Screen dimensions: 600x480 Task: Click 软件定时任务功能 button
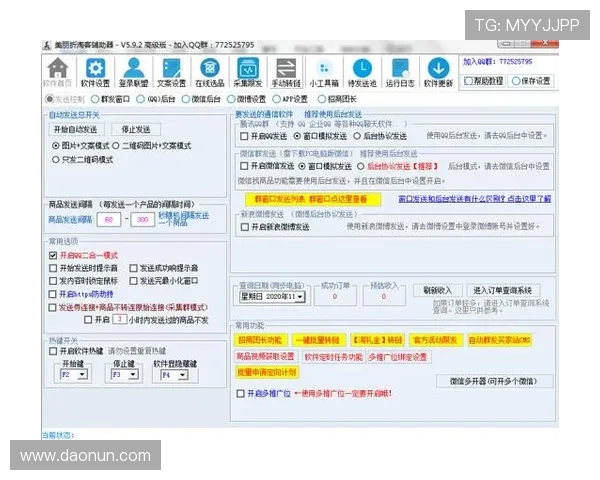pyautogui.click(x=333, y=357)
